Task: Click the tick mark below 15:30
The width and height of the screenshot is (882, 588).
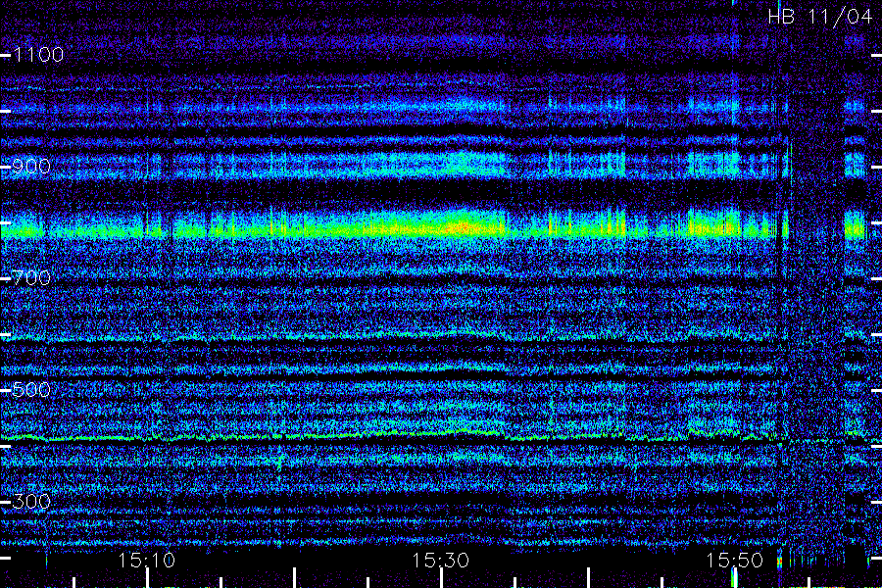Action: [x=441, y=578]
